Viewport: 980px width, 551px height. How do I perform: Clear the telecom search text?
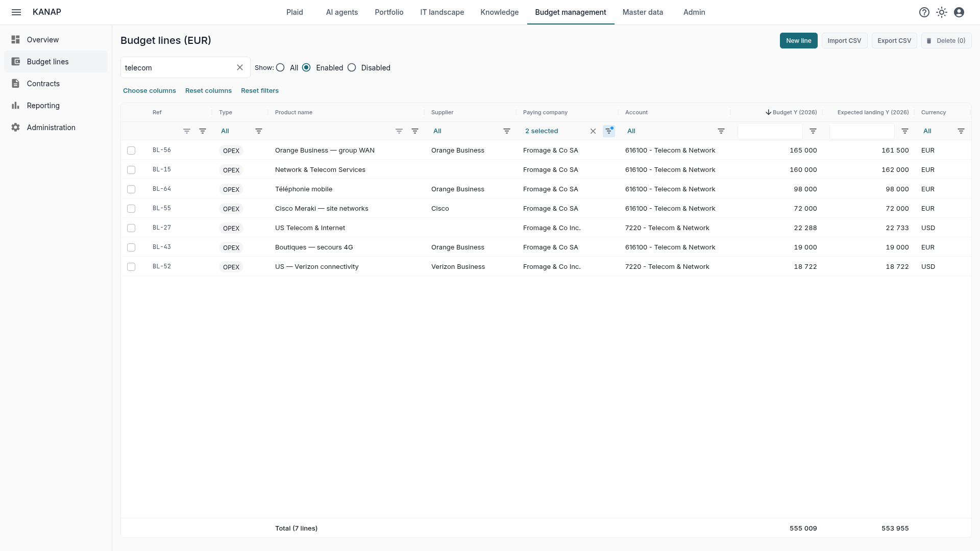[x=240, y=67]
